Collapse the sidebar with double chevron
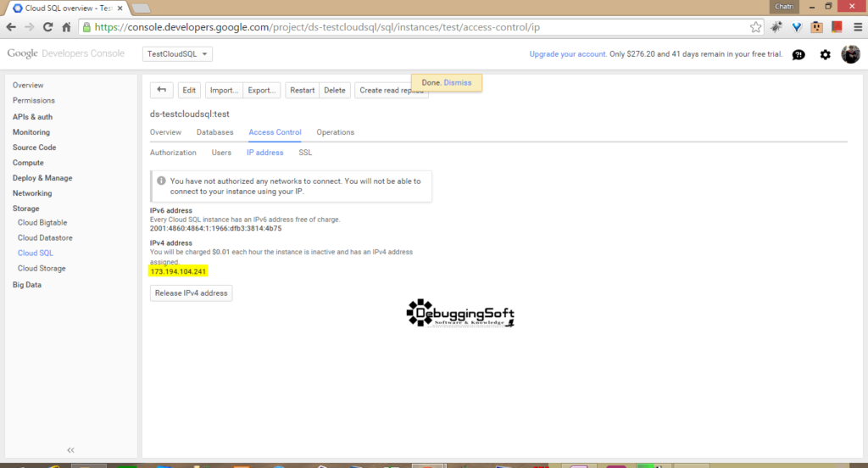 tap(71, 450)
